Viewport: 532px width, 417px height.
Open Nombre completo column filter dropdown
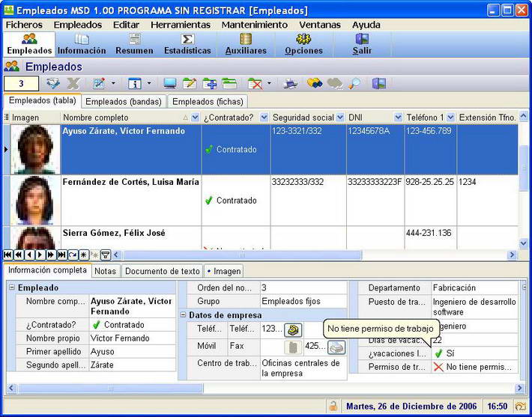pos(195,118)
